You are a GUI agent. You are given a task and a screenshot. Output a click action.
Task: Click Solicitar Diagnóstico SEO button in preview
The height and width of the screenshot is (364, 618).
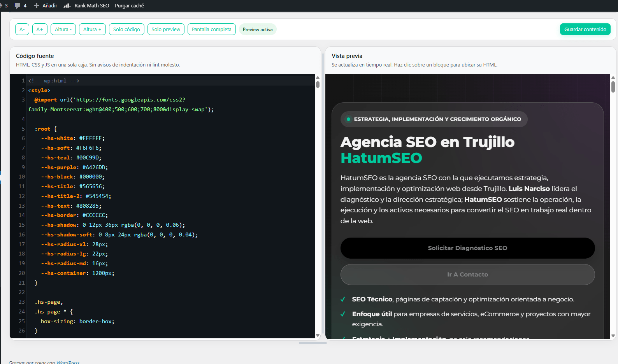(x=467, y=248)
